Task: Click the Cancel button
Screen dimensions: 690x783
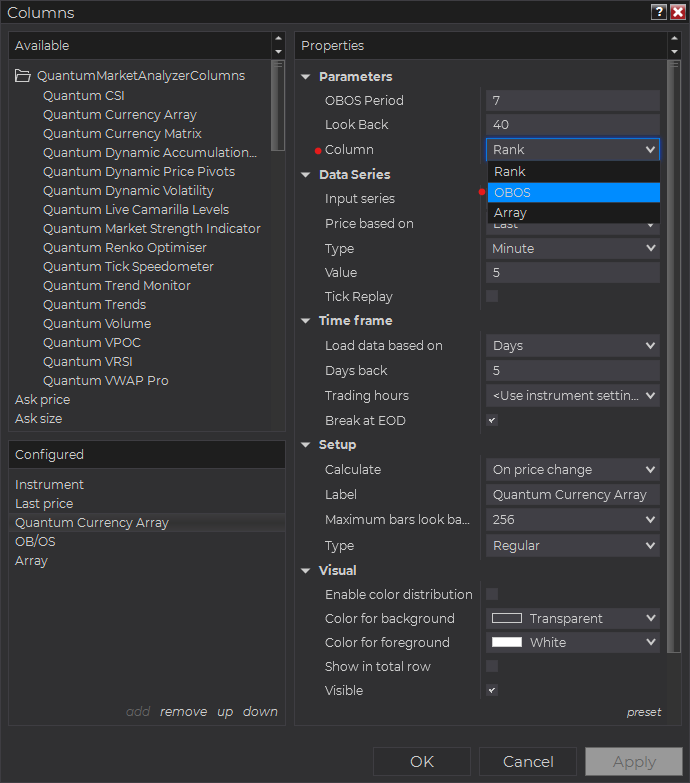Action: coord(528,762)
